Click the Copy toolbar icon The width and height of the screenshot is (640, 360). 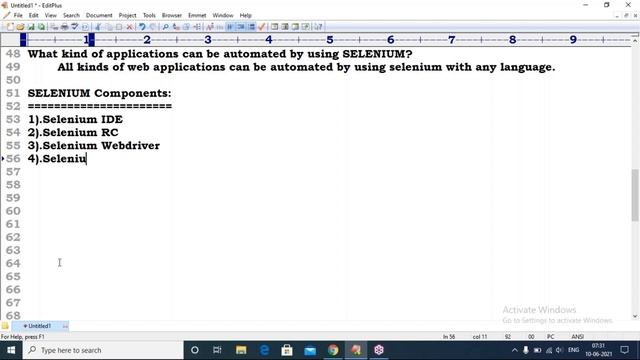click(x=109, y=27)
